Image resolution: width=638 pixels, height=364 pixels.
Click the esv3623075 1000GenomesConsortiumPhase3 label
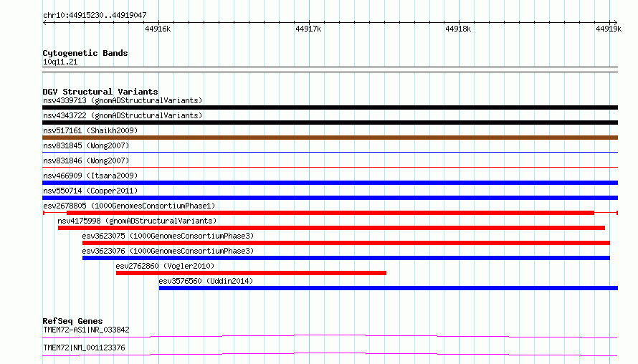tap(168, 236)
